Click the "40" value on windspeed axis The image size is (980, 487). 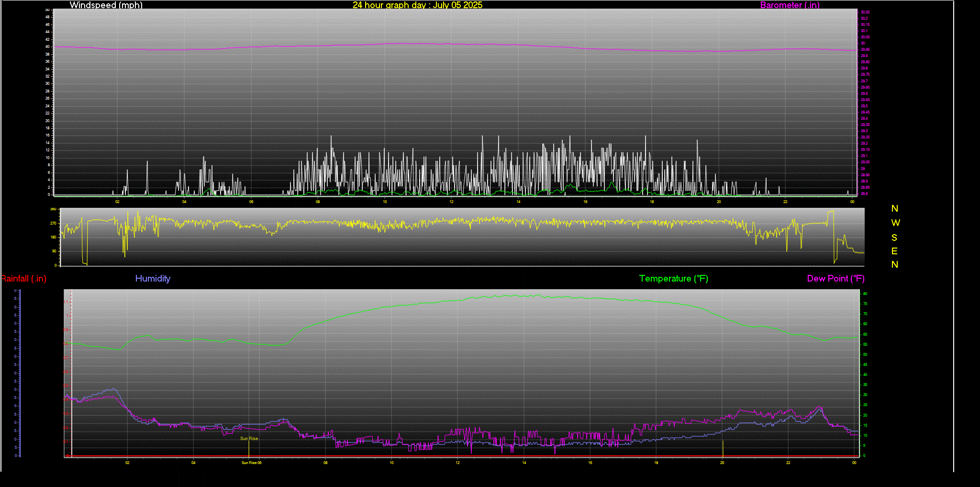point(47,46)
